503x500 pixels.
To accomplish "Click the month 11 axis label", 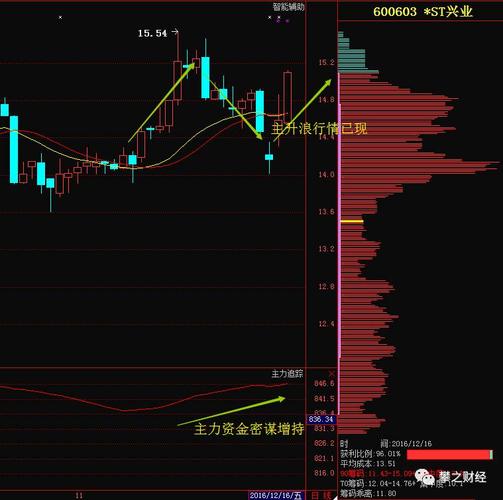I will [x=79, y=496].
